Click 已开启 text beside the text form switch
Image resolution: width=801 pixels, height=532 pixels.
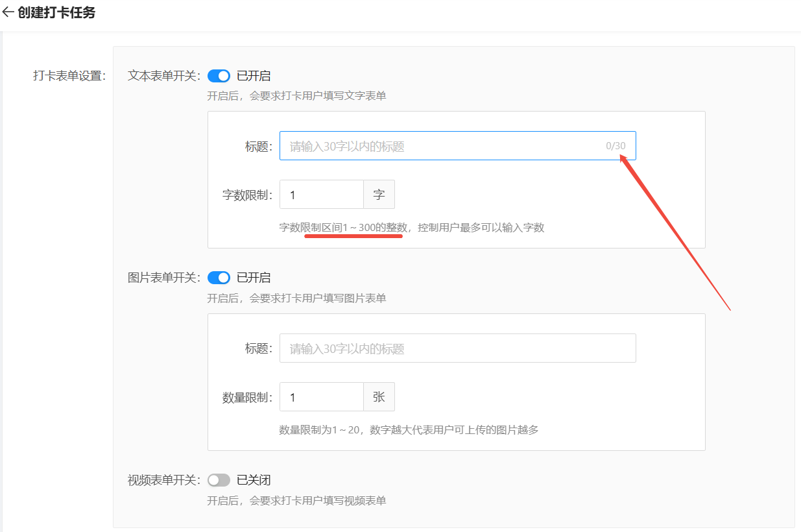pos(254,76)
